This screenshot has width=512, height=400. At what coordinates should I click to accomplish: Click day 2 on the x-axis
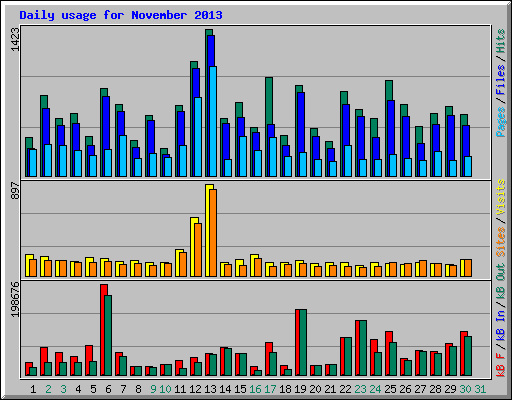tap(48, 389)
